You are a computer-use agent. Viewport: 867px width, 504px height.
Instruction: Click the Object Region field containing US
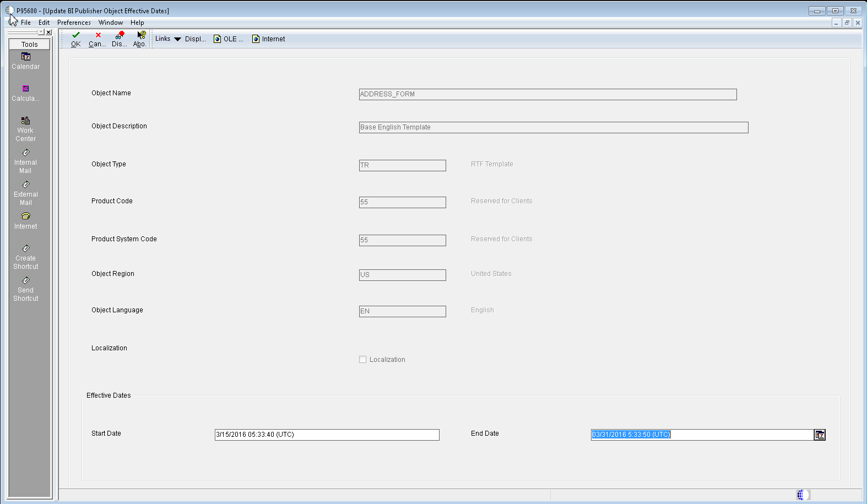403,275
